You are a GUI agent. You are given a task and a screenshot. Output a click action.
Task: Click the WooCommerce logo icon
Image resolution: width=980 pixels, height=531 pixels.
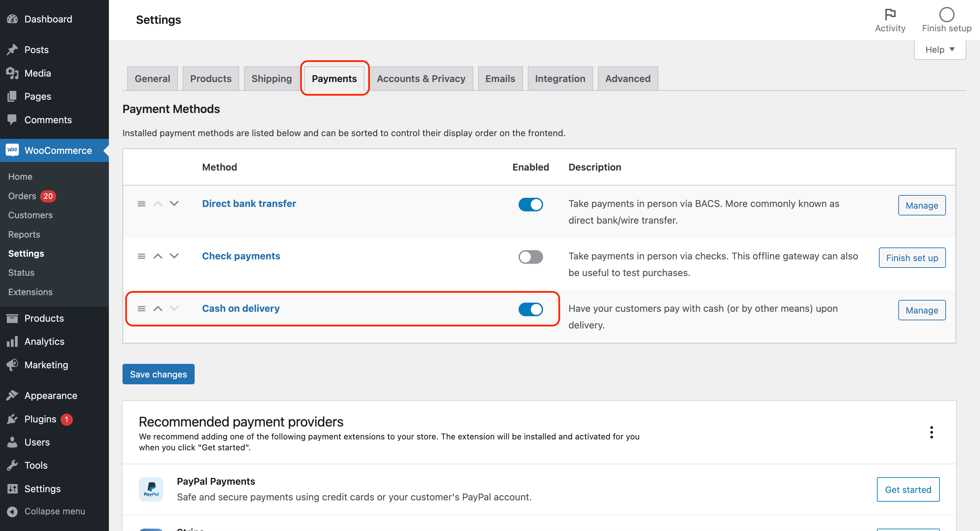[x=12, y=150]
